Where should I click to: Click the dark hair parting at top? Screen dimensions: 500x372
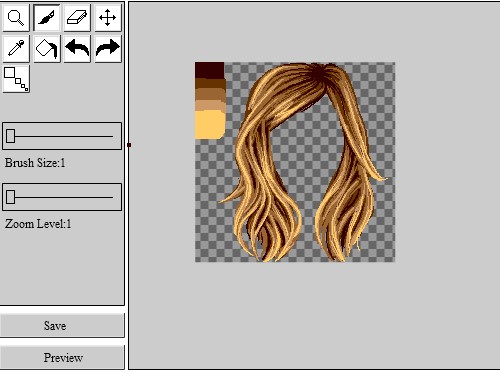pos(319,73)
